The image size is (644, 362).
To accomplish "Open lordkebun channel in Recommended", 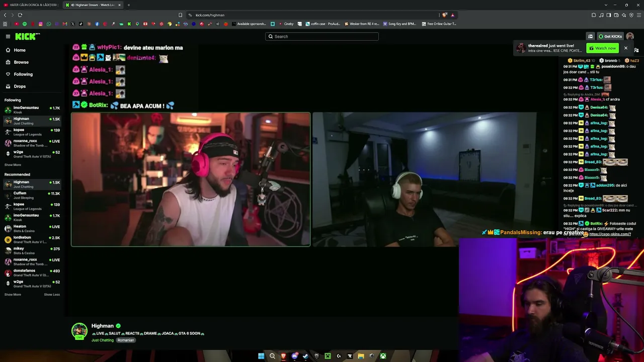I will (32, 239).
